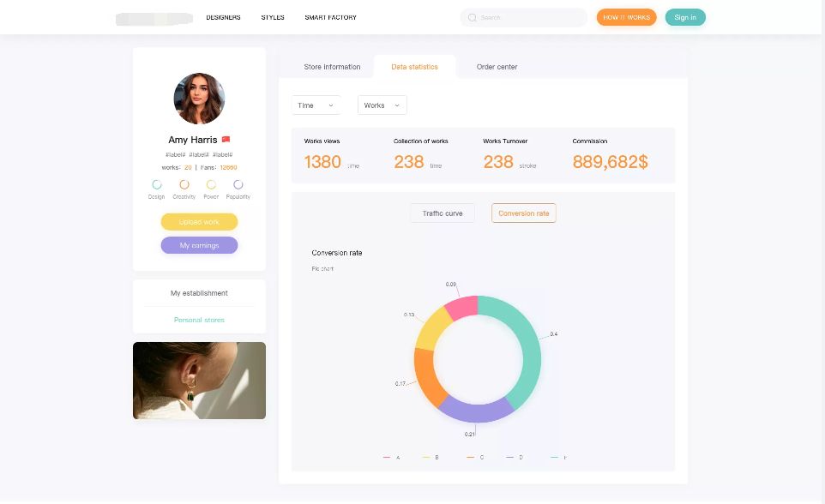The height and width of the screenshot is (504, 825).
Task: Click the Upload work button
Action: [x=200, y=222]
